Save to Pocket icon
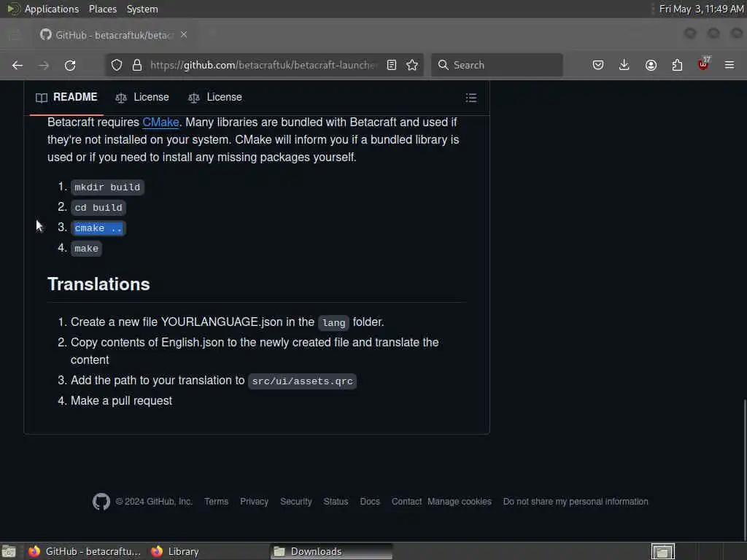Screen dimensions: 747x560 point(598,65)
